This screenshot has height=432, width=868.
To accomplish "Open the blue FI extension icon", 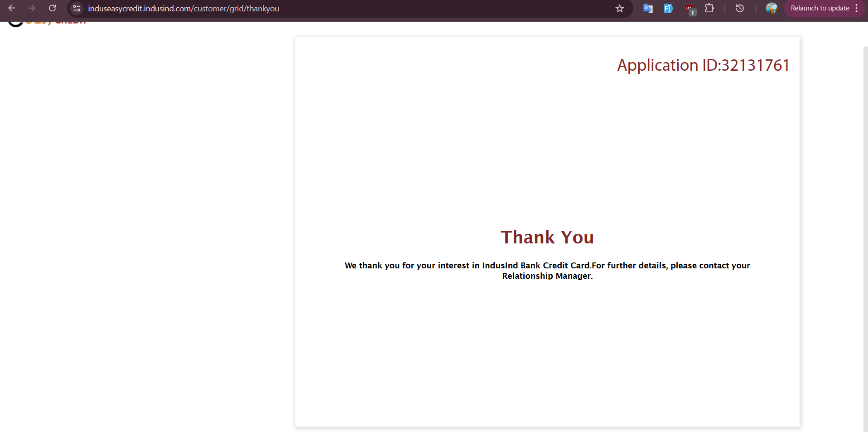I will 668,8.
